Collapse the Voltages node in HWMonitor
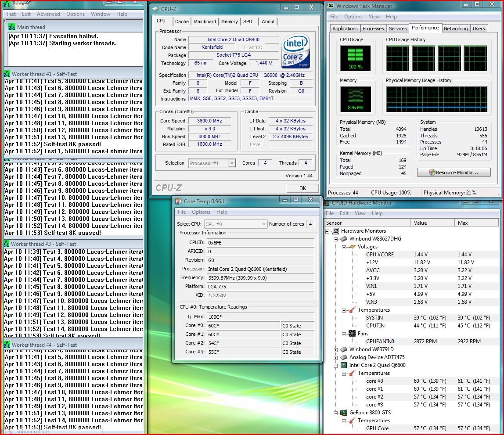 (344, 247)
